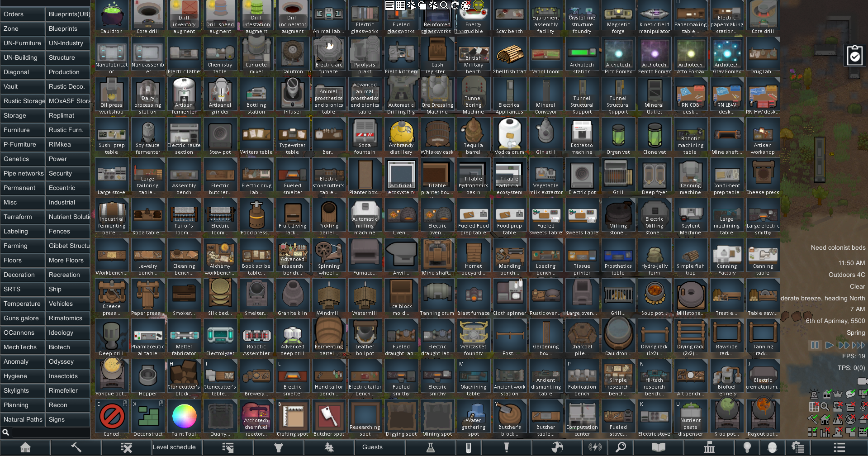Image resolution: width=868 pixels, height=456 pixels.
Task: Toggle the nine-cell grid setting with red X
Action: pyautogui.click(x=814, y=407)
